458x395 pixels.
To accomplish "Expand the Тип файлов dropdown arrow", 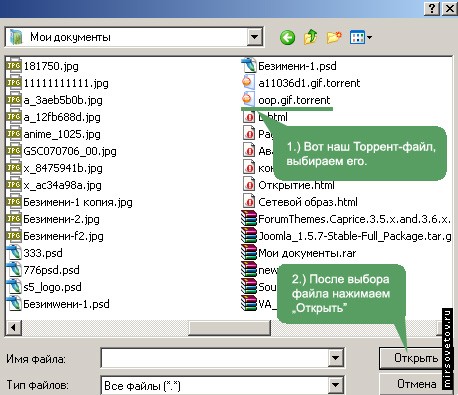I will pyautogui.click(x=336, y=385).
